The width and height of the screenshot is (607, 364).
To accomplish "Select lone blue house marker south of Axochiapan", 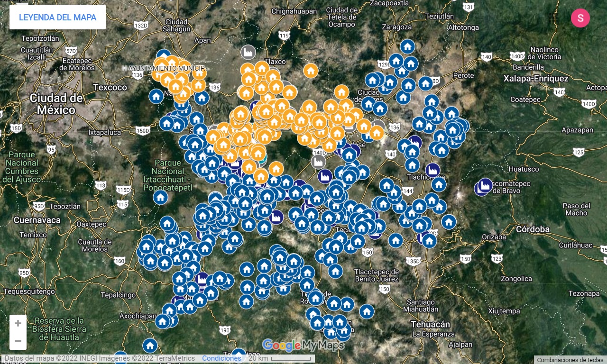I will 150,346.
